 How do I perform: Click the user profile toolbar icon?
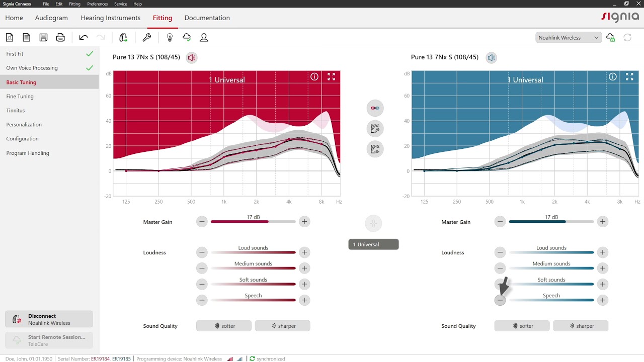[204, 38]
